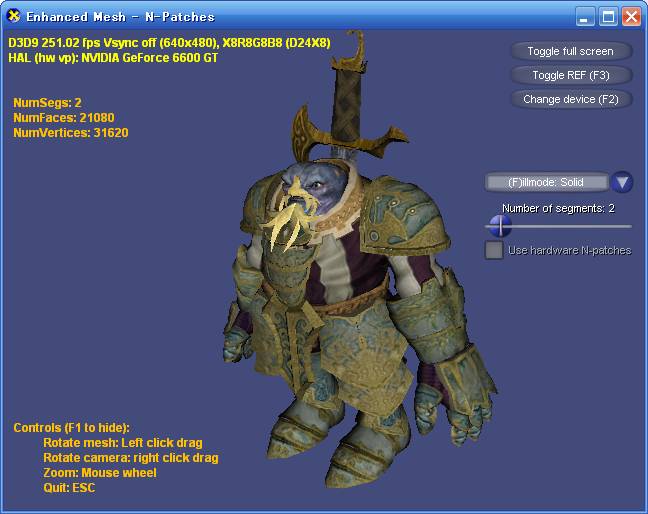Screen dimensions: 648x514
Task: Click the Zoom: Mouse wheel text
Action: tap(100, 473)
